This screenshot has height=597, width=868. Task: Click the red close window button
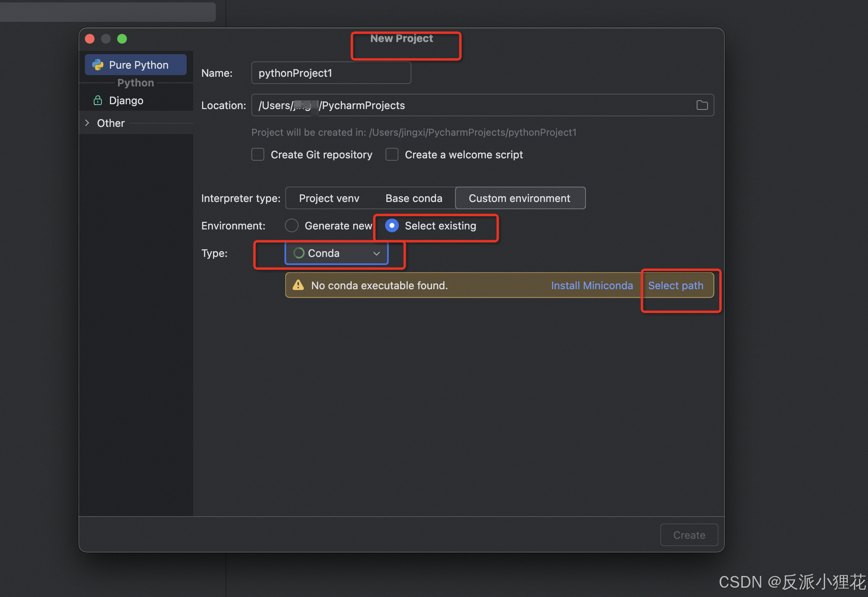click(x=90, y=39)
